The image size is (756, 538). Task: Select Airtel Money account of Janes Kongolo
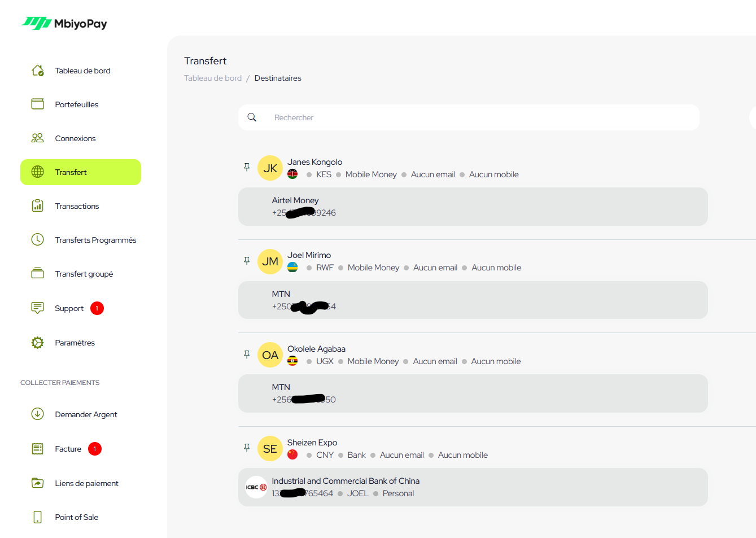click(x=473, y=207)
